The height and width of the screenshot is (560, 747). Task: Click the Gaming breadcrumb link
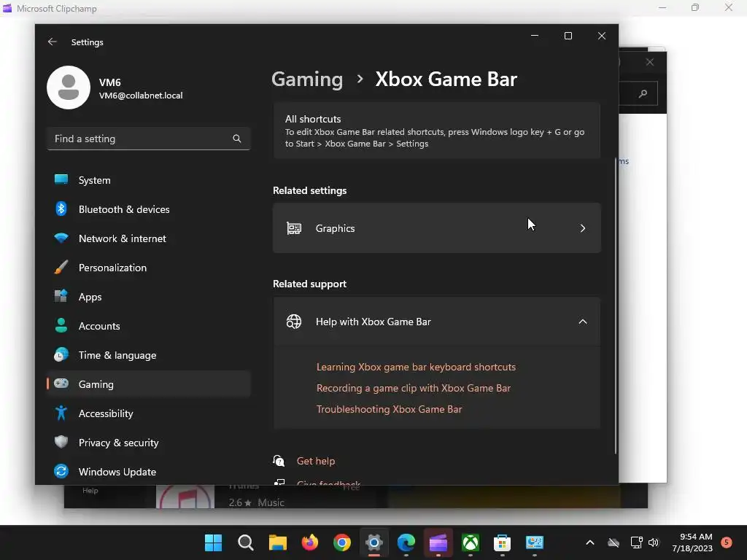[307, 79]
